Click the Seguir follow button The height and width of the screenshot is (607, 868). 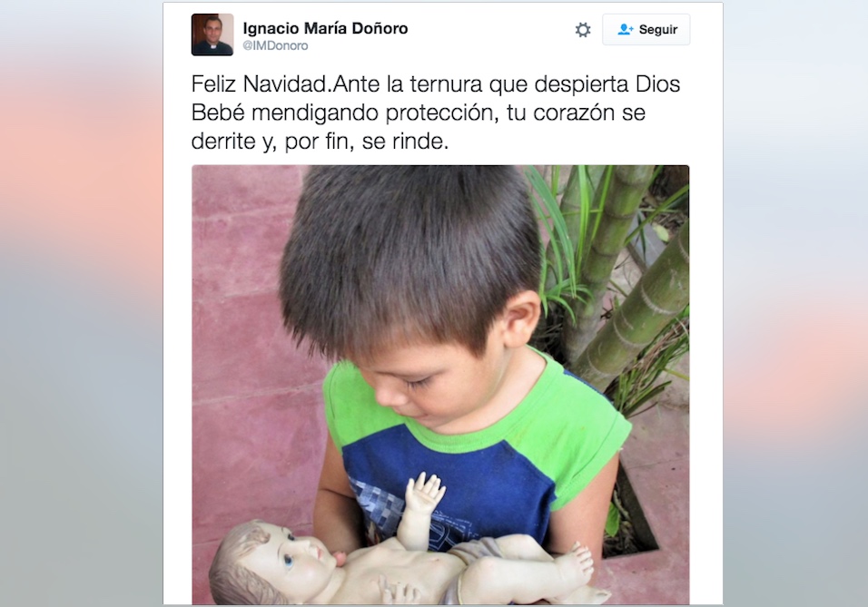click(646, 29)
